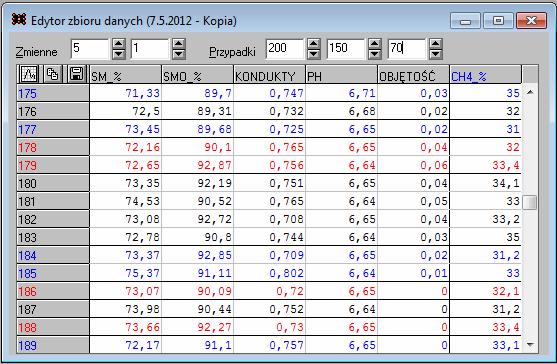Select the OBJĘTOŚĆ column header
The image size is (557, 364).
click(413, 75)
